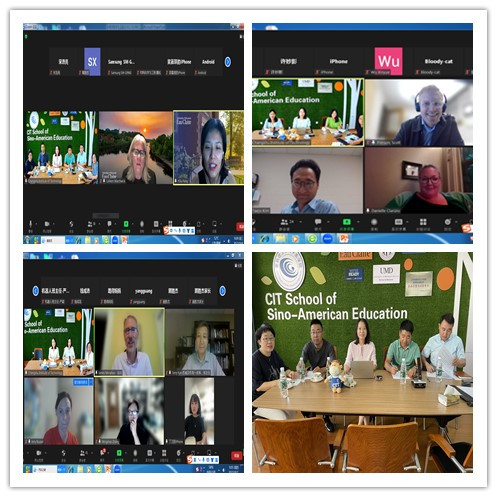
Task: Expand participants arrow in top-left Zoom
Action: coord(100,224)
